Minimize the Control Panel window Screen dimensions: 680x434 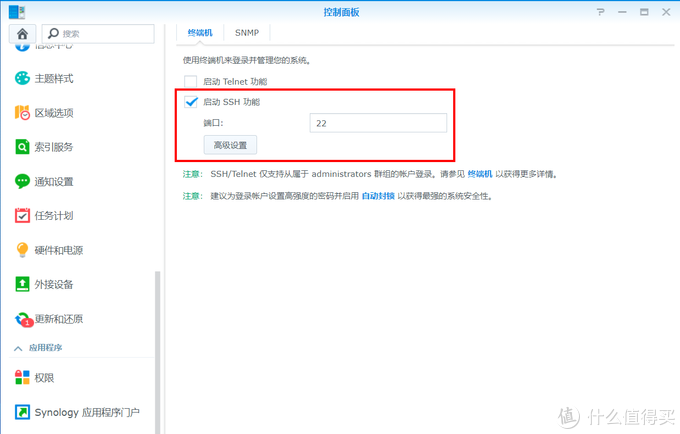click(x=622, y=12)
